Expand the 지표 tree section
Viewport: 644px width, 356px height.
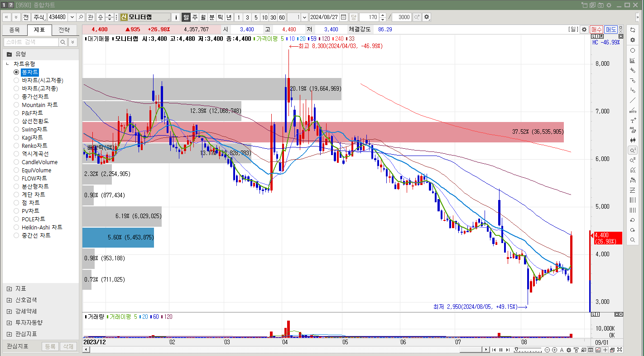tap(9, 288)
